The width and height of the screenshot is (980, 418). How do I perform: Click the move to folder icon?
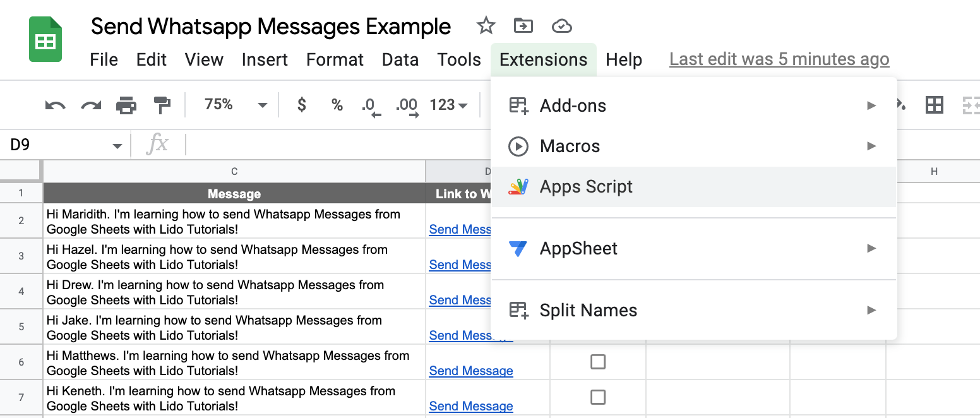(523, 26)
